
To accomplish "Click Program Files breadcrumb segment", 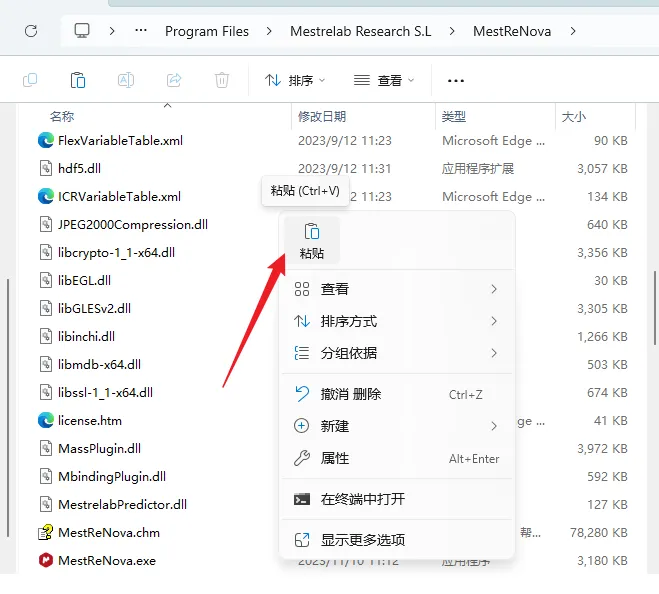I will 207,31.
